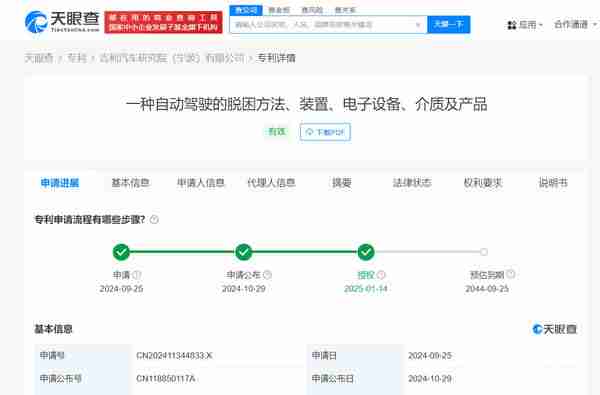The image size is (600, 395).
Task: Click the 天眼一下 search button
Action: click(x=448, y=24)
